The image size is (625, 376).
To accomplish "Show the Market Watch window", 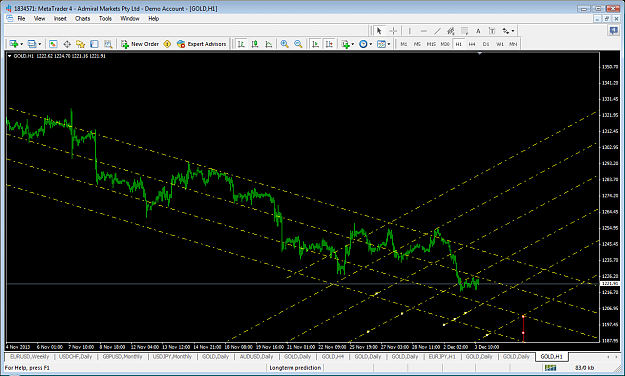I will tap(53, 44).
